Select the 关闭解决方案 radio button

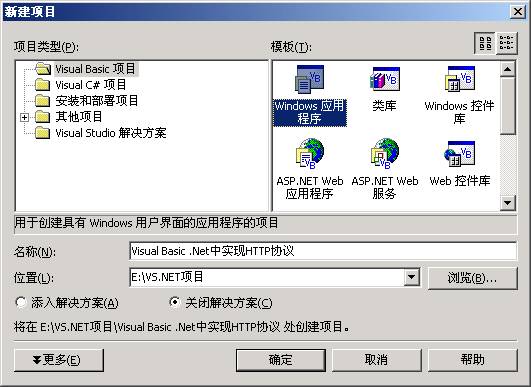tap(174, 302)
